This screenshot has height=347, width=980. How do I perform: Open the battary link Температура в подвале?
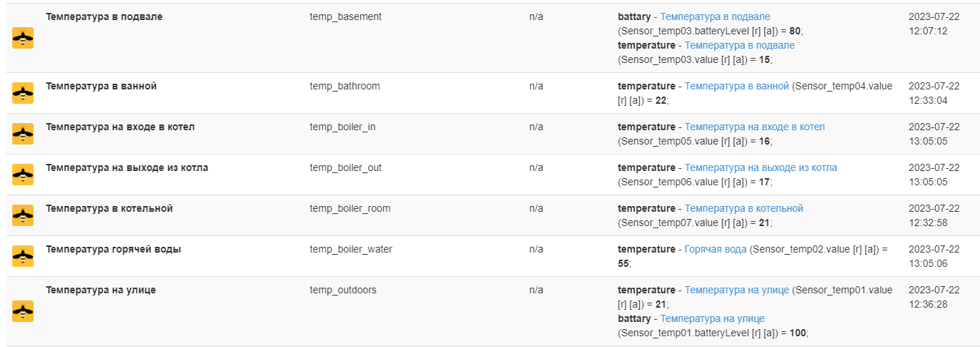[715, 16]
